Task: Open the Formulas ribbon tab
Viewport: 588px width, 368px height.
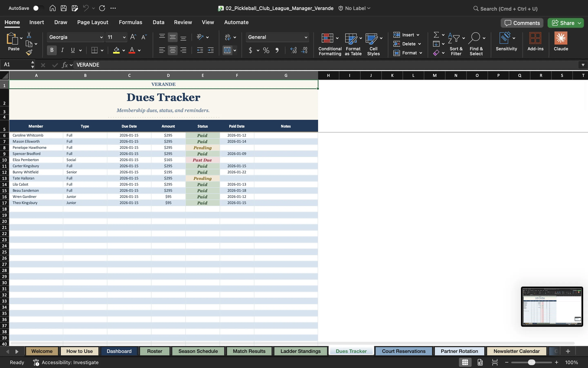Action: (x=130, y=22)
